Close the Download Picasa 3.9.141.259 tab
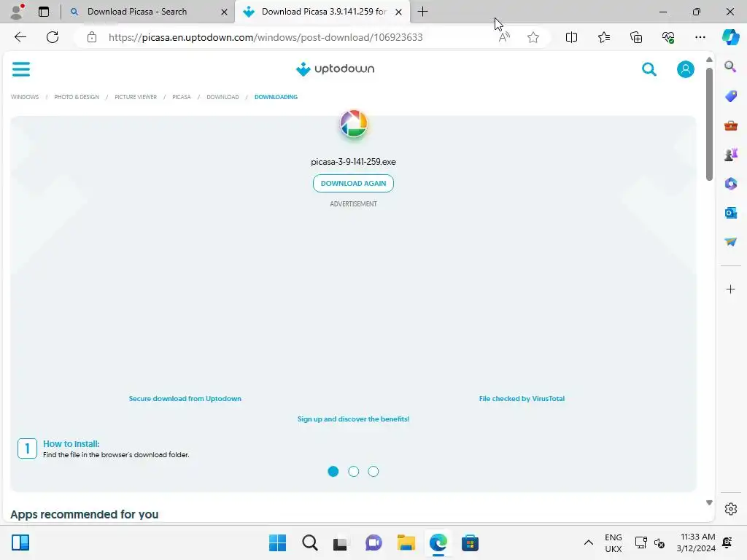The image size is (747, 560). 398,12
